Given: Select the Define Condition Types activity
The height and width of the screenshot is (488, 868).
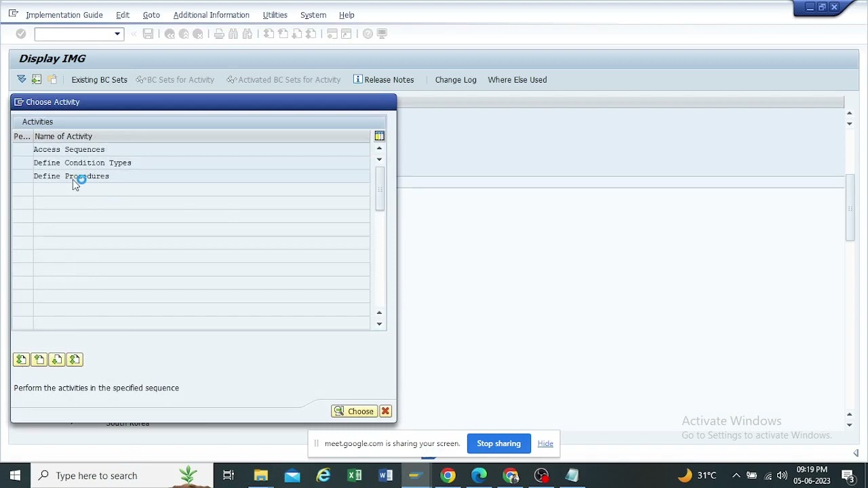Looking at the screenshot, I should click(82, 163).
